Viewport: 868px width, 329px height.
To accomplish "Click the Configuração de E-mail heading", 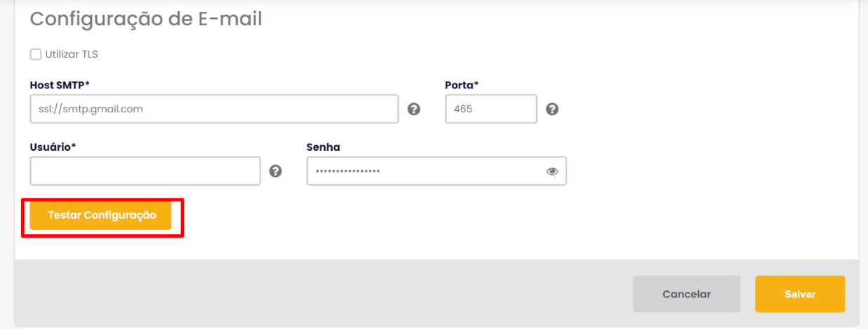I will (146, 19).
